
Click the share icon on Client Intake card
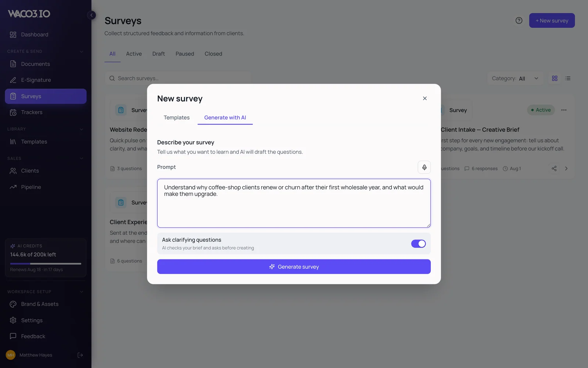coord(554,169)
